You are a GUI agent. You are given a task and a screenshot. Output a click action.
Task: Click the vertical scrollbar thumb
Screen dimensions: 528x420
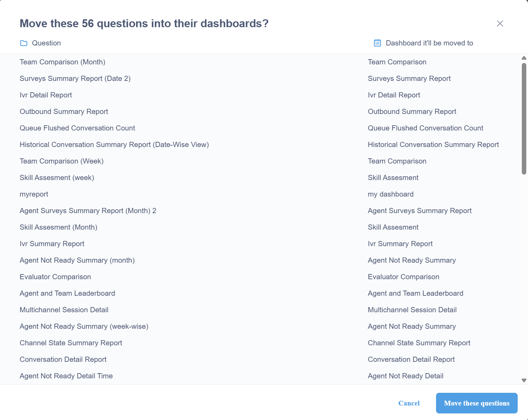point(524,119)
